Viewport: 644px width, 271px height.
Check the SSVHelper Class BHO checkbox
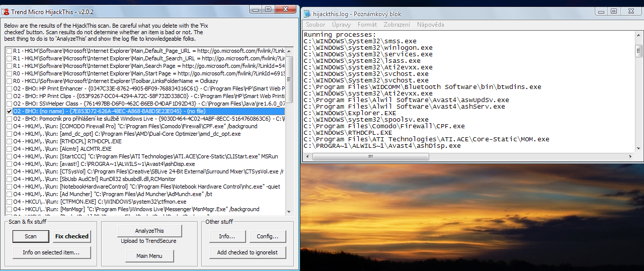[10, 104]
